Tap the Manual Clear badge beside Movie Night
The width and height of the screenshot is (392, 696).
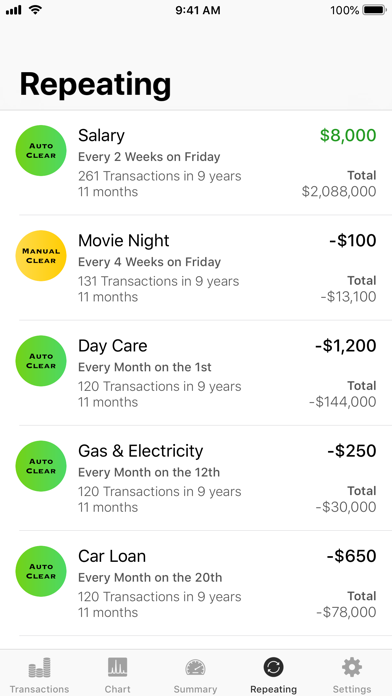pyautogui.click(x=41, y=256)
